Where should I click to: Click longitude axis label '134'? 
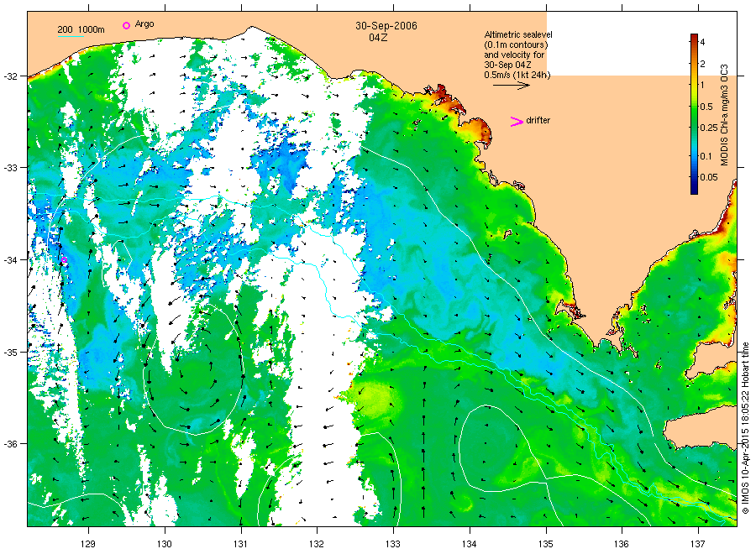pos(469,544)
